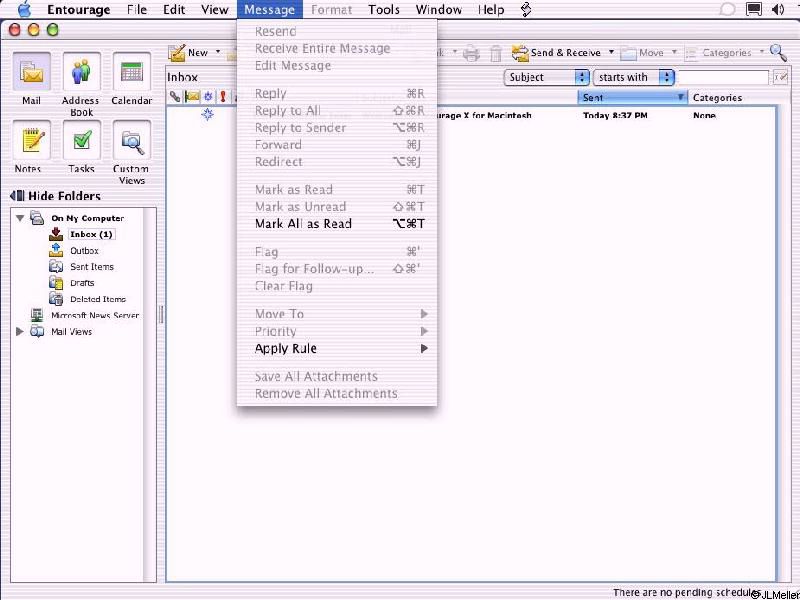Open the Apply Rule submenu
Image resolution: width=800 pixels, height=600 pixels.
click(337, 348)
